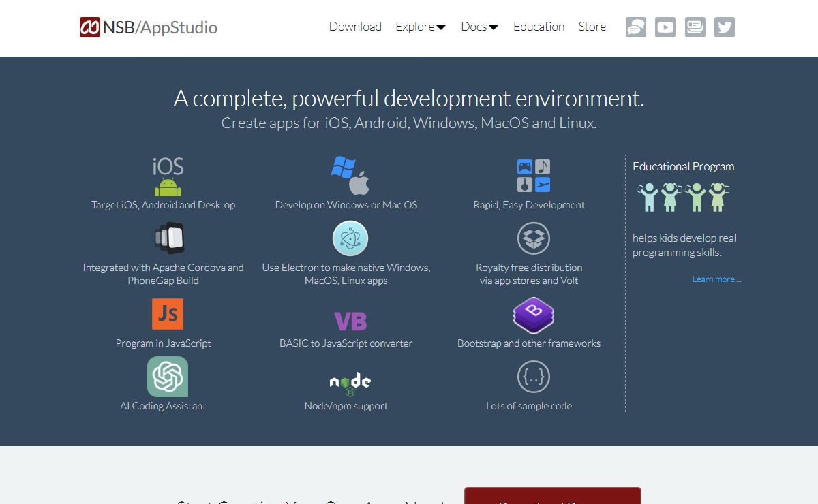Click the Apache Cordova PhoneGap icon
This screenshot has width=818, height=504.
point(169,238)
